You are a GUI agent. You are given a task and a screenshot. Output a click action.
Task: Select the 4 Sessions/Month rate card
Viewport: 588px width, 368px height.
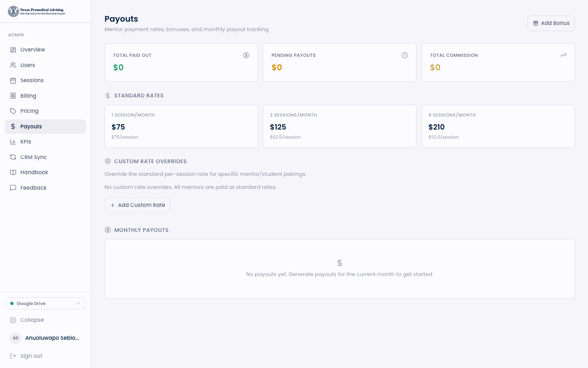(498, 126)
